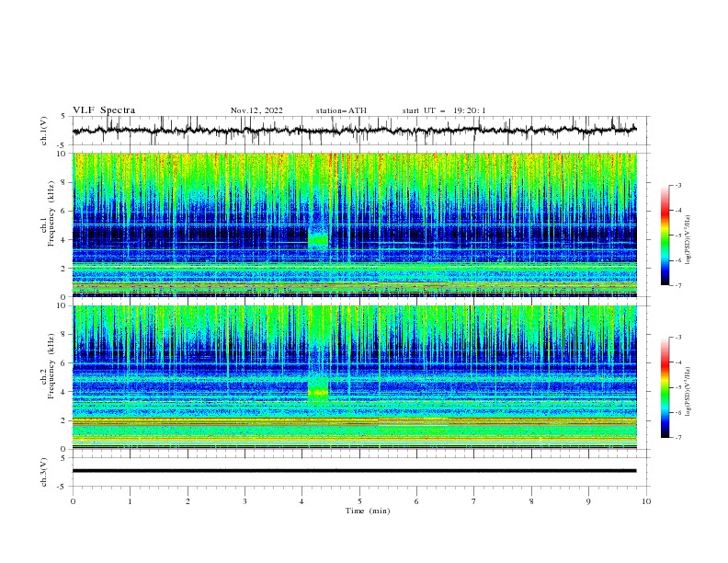Select the "start UT = 19:20:1" text

(444, 110)
